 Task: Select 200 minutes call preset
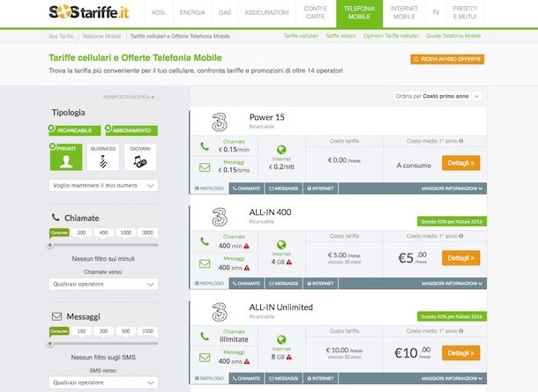(81, 233)
